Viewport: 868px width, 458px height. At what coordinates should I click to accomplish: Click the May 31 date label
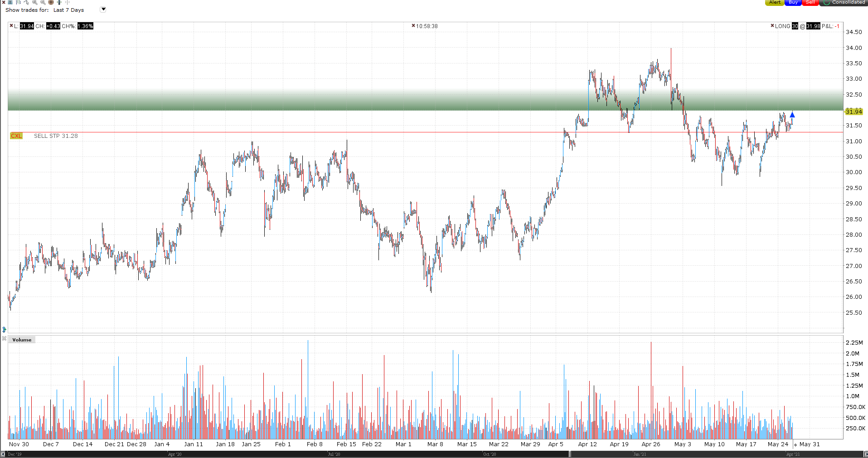tap(810, 444)
